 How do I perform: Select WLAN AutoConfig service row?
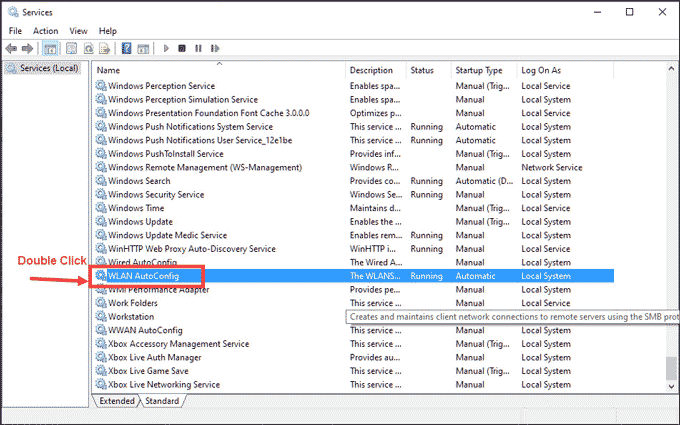[x=354, y=276]
